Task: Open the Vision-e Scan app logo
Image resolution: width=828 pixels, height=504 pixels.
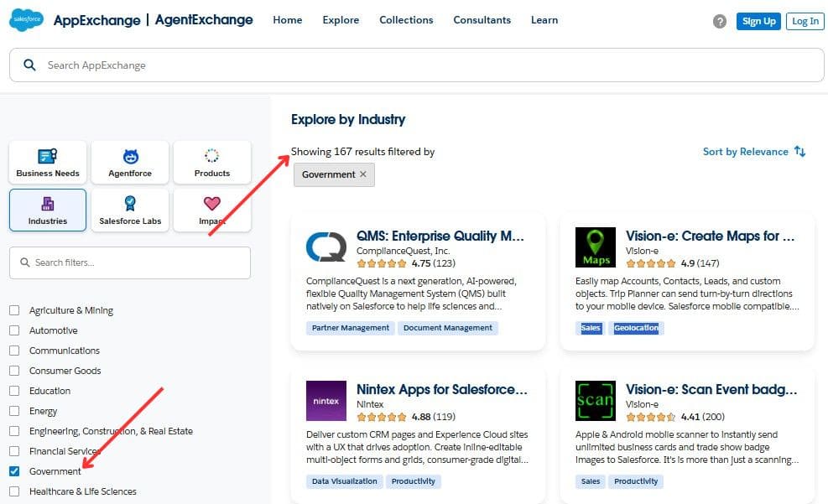Action: click(595, 401)
